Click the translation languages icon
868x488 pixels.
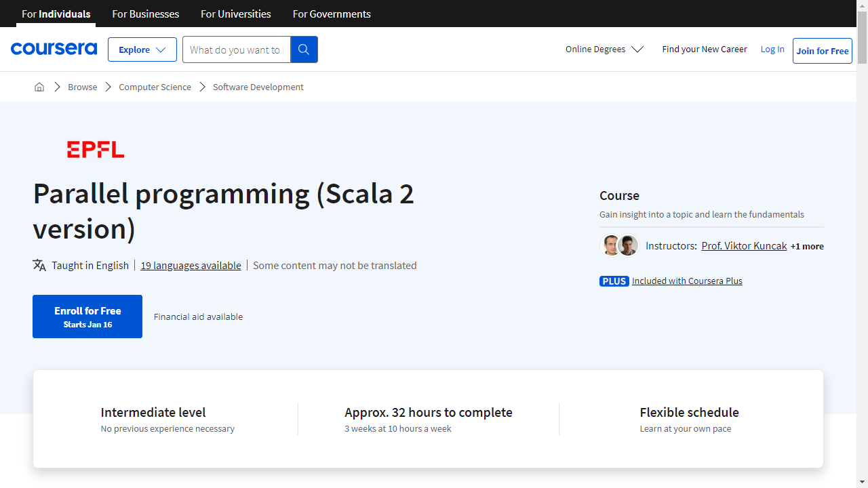click(x=39, y=265)
